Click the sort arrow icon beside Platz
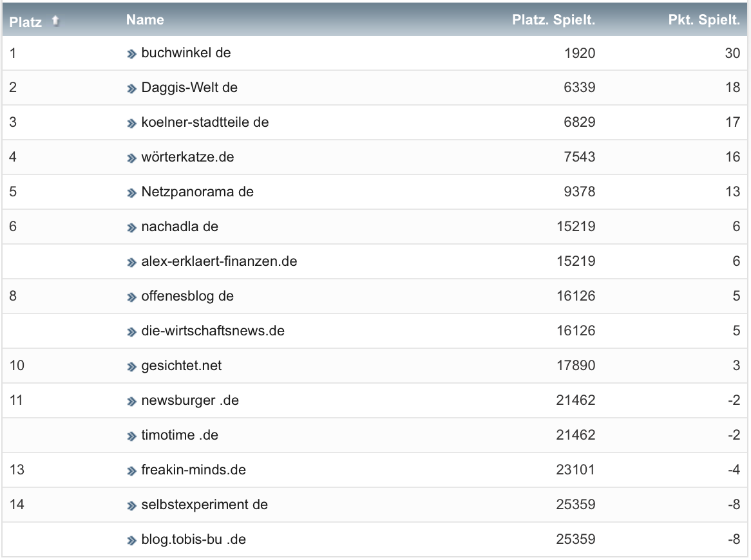Viewport: 751px width, 560px height. tap(55, 21)
